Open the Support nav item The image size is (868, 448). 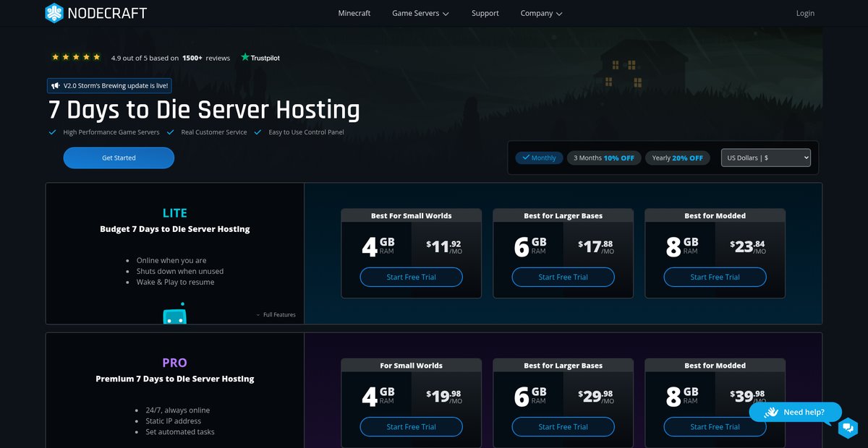click(485, 13)
